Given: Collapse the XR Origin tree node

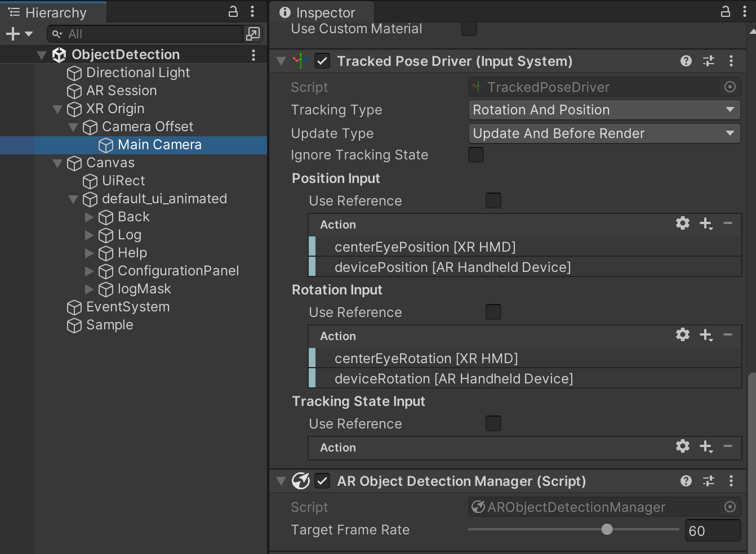Looking at the screenshot, I should [57, 109].
